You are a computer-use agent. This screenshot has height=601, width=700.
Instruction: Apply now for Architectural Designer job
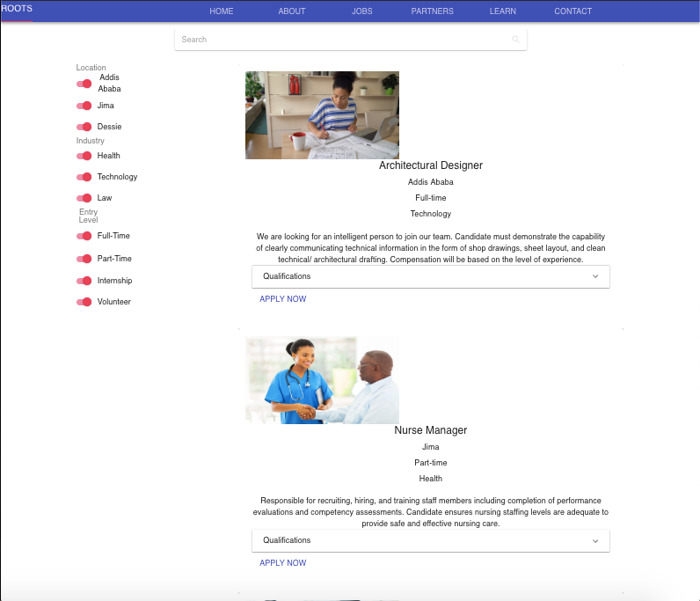283,299
